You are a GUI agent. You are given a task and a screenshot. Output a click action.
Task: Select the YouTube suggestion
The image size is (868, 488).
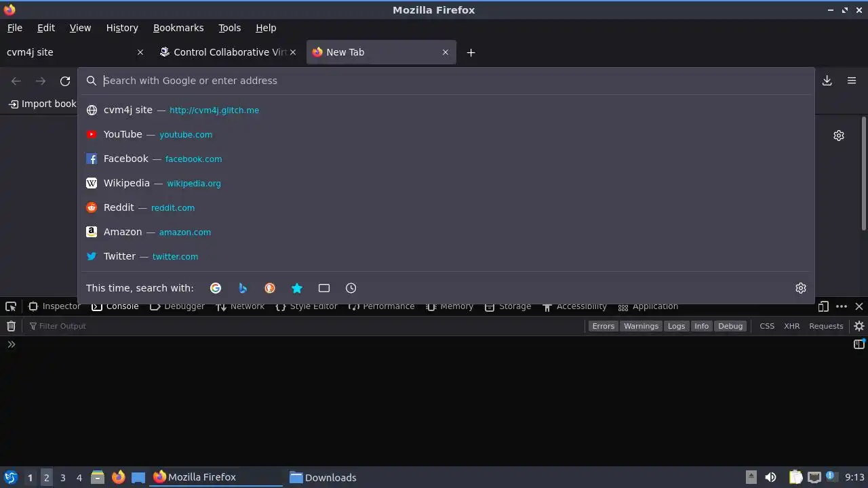pos(446,134)
